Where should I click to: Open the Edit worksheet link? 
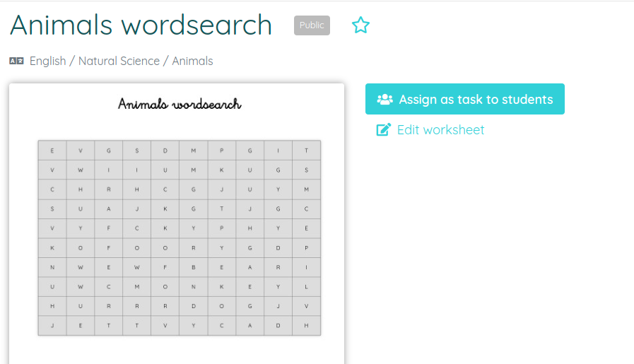tap(440, 130)
